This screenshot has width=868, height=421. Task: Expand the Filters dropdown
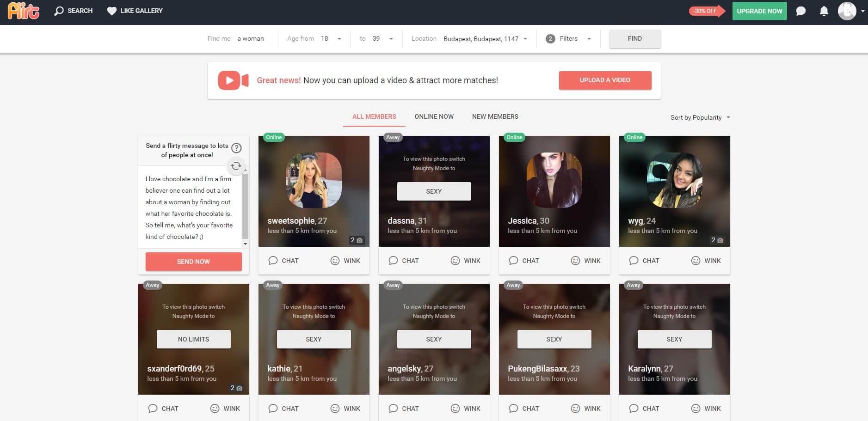click(575, 39)
